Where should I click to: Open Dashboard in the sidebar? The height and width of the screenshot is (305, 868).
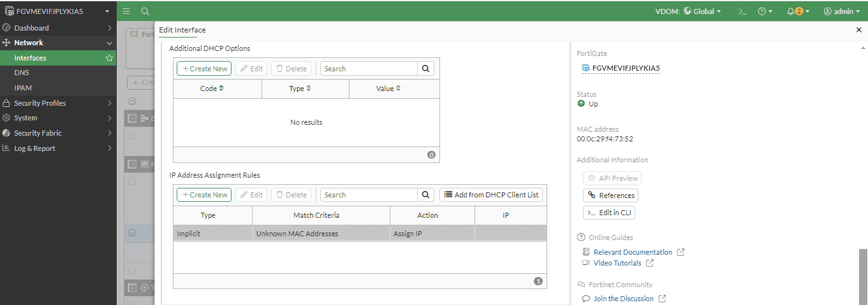(58, 28)
